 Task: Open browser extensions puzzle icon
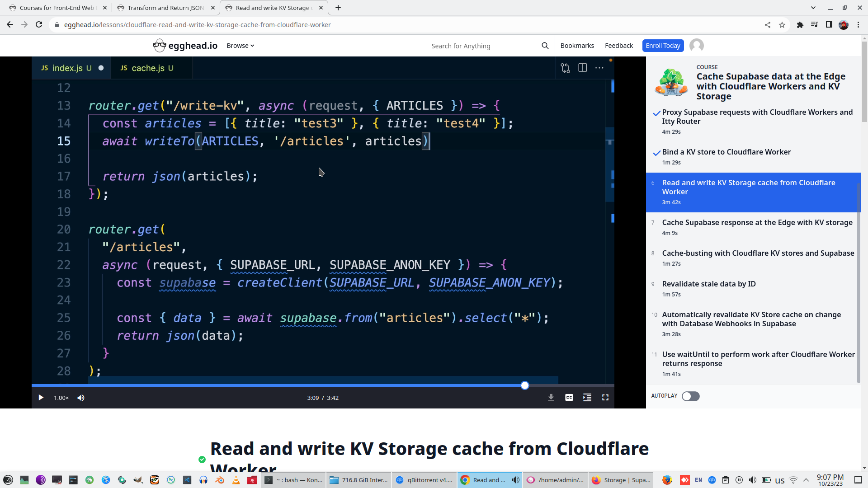[x=800, y=25]
